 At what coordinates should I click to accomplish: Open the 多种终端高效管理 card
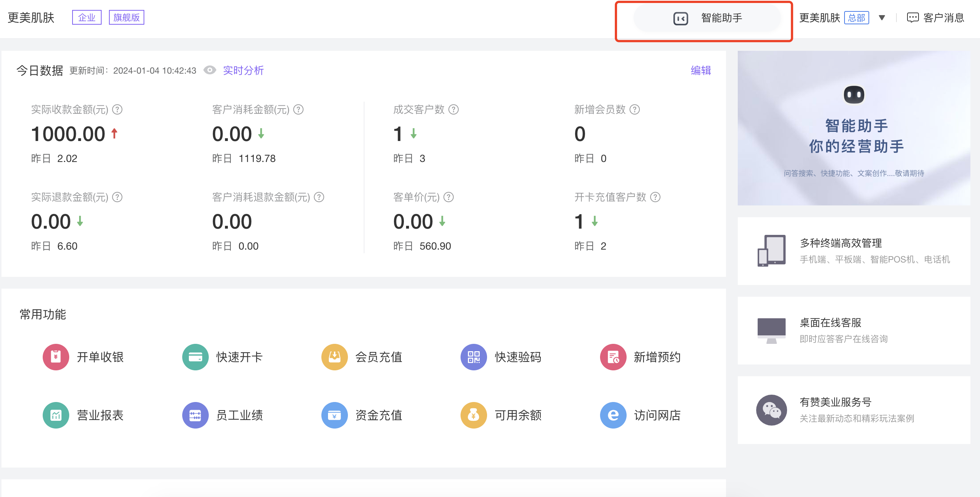point(853,251)
